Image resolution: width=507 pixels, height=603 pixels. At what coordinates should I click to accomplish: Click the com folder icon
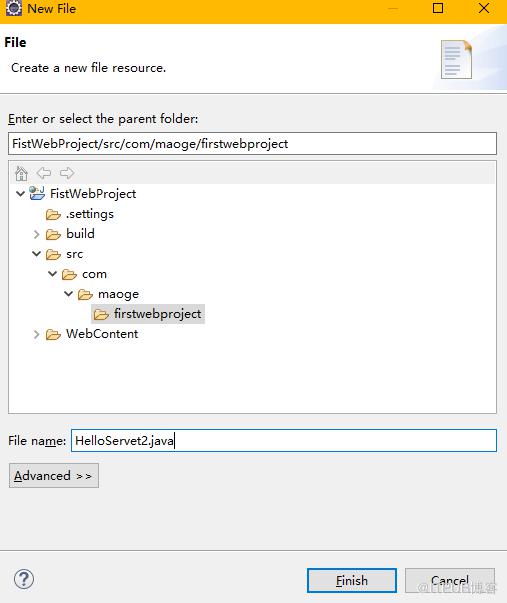tap(69, 274)
